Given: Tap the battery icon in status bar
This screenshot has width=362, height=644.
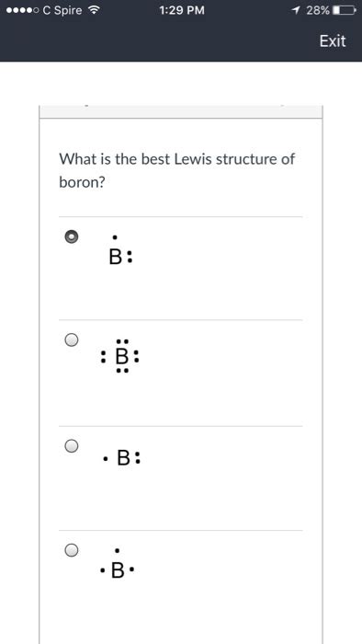Looking at the screenshot, I should pyautogui.click(x=344, y=11).
